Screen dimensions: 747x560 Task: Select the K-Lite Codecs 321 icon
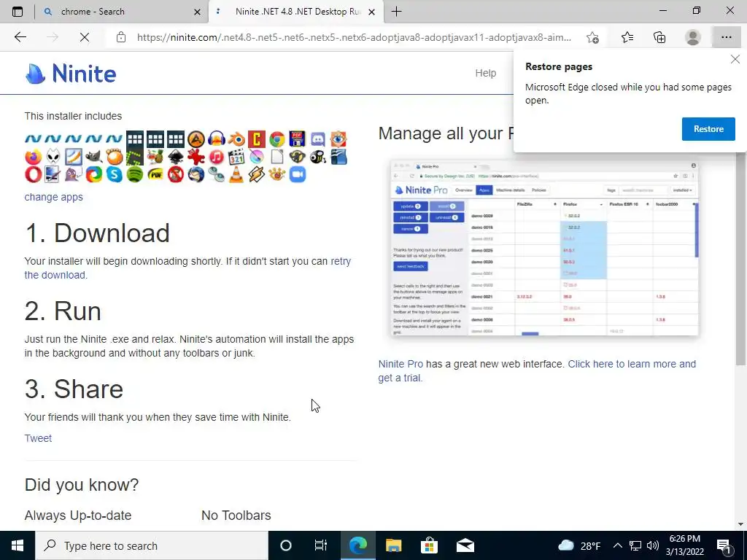[x=236, y=157]
